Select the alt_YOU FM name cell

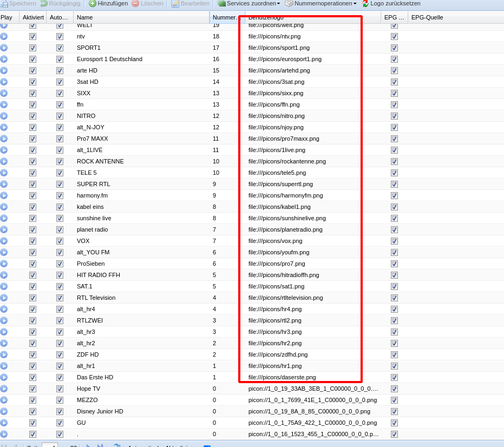93,252
